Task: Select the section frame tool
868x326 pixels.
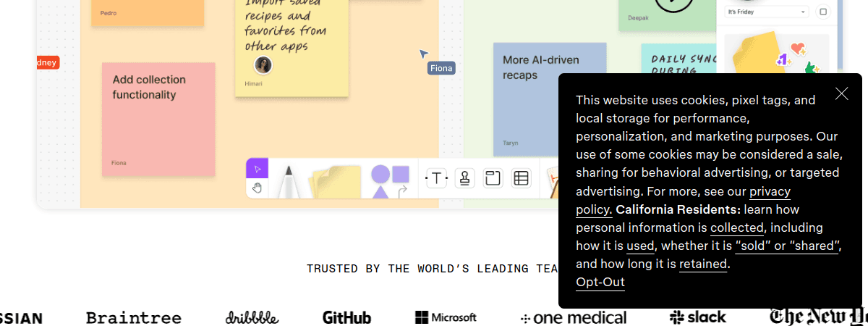Action: point(493,178)
